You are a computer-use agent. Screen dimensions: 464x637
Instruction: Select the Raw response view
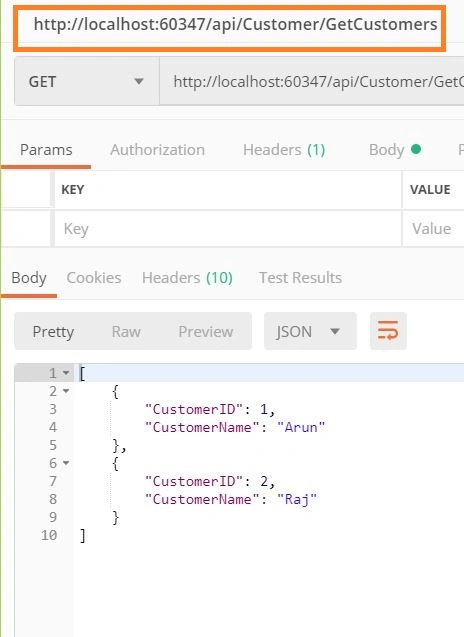click(x=126, y=332)
